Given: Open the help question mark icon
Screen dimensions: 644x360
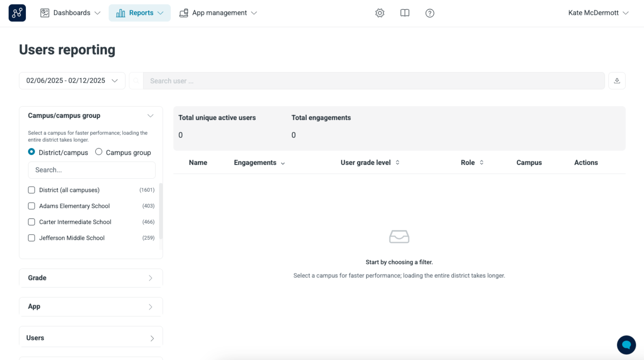Looking at the screenshot, I should (x=430, y=13).
